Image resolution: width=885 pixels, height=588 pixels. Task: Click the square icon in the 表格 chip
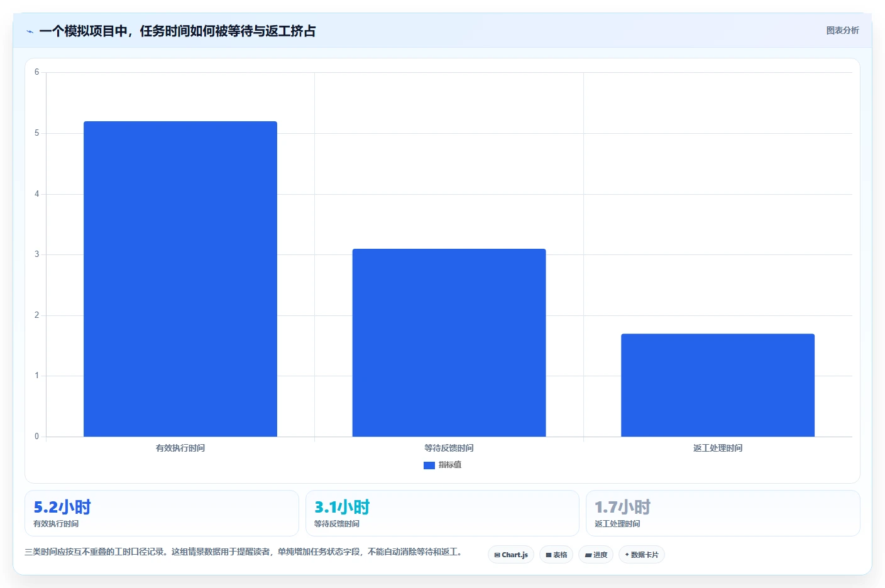[549, 555]
